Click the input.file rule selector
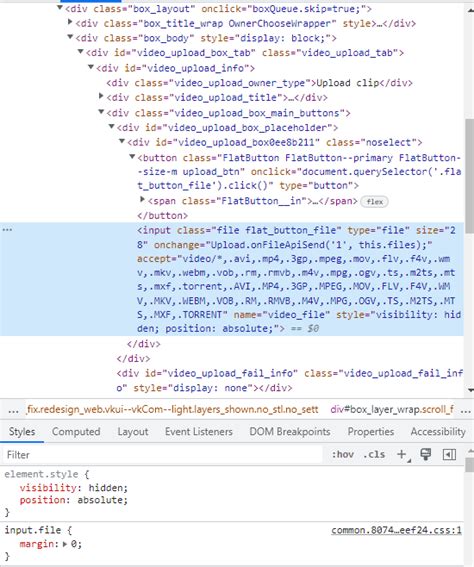Viewport: 474px width, 567px height. coord(33,530)
